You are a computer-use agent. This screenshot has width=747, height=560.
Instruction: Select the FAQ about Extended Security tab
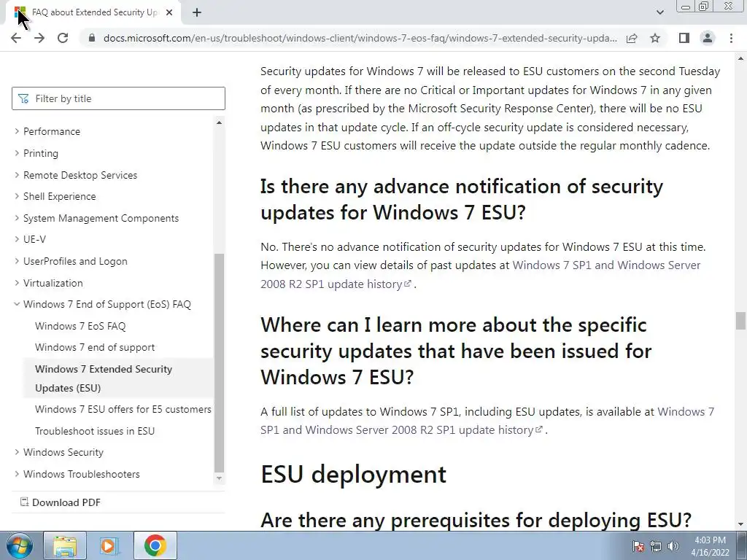[94, 12]
